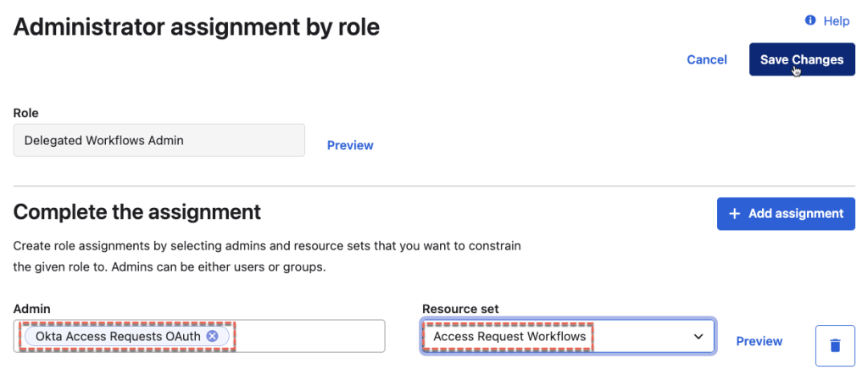Open the Help link text
This screenshot has height=375, width=868.
click(836, 20)
